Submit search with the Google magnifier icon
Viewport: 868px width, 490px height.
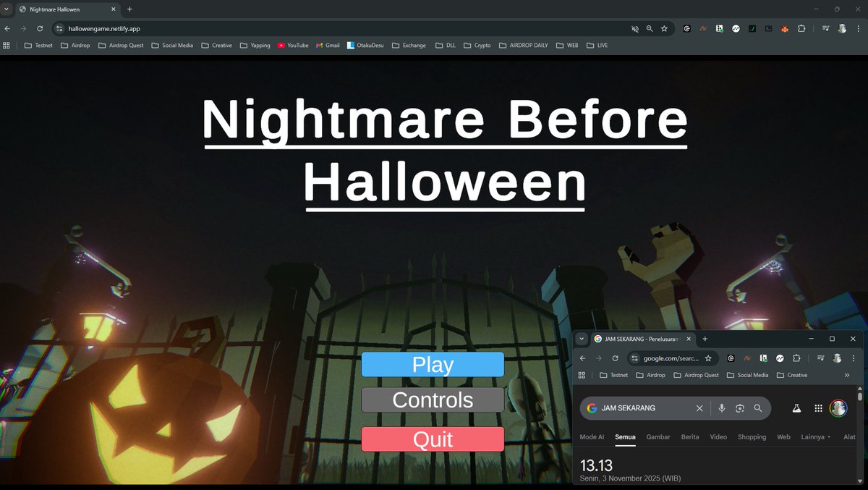(758, 408)
